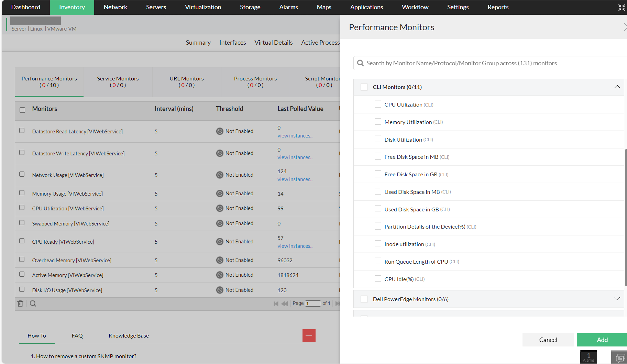Click the red minus collapse button
The width and height of the screenshot is (627, 364).
[309, 336]
